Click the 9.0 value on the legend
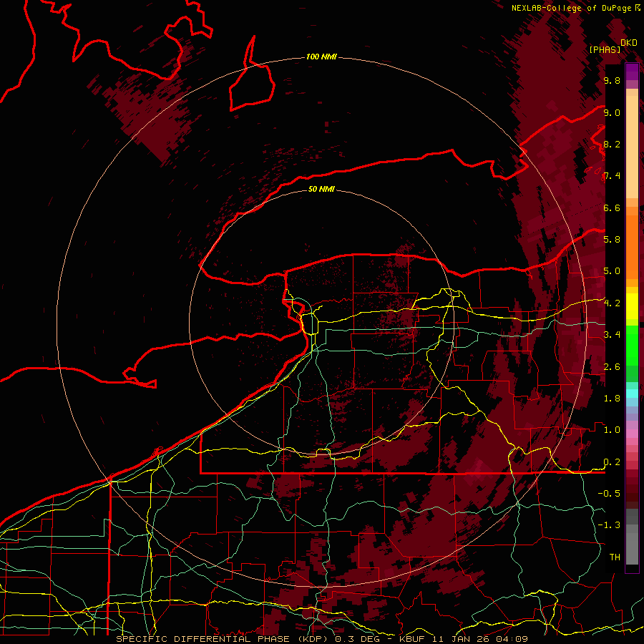 coord(612,112)
